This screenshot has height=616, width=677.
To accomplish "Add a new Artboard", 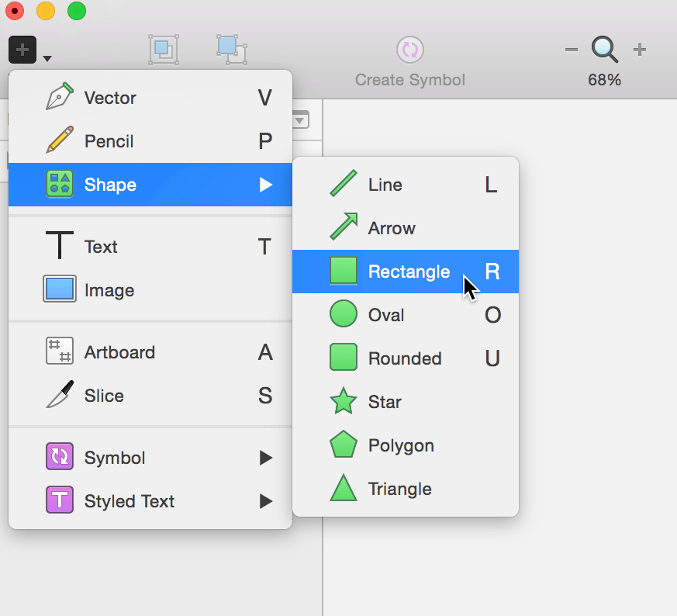I will 119,352.
